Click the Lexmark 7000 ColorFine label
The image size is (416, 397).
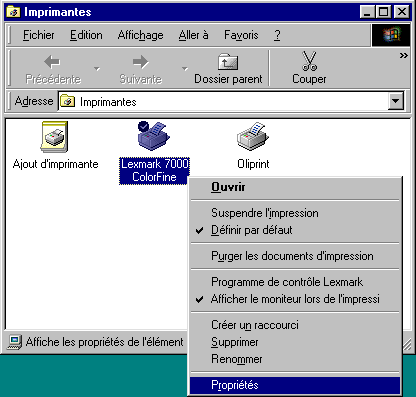[x=154, y=170]
